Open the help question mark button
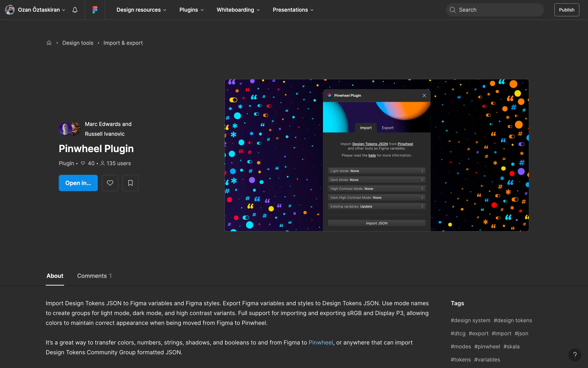The height and width of the screenshot is (368, 588). pos(575,355)
